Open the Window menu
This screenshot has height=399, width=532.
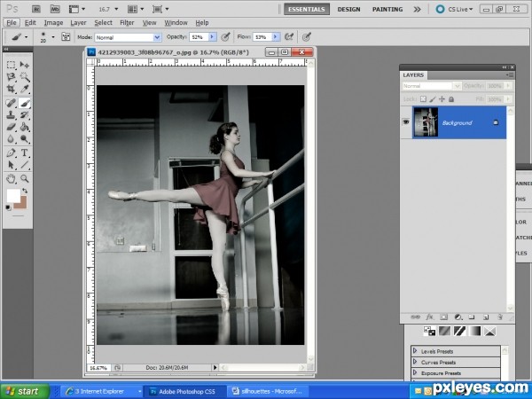tap(176, 23)
